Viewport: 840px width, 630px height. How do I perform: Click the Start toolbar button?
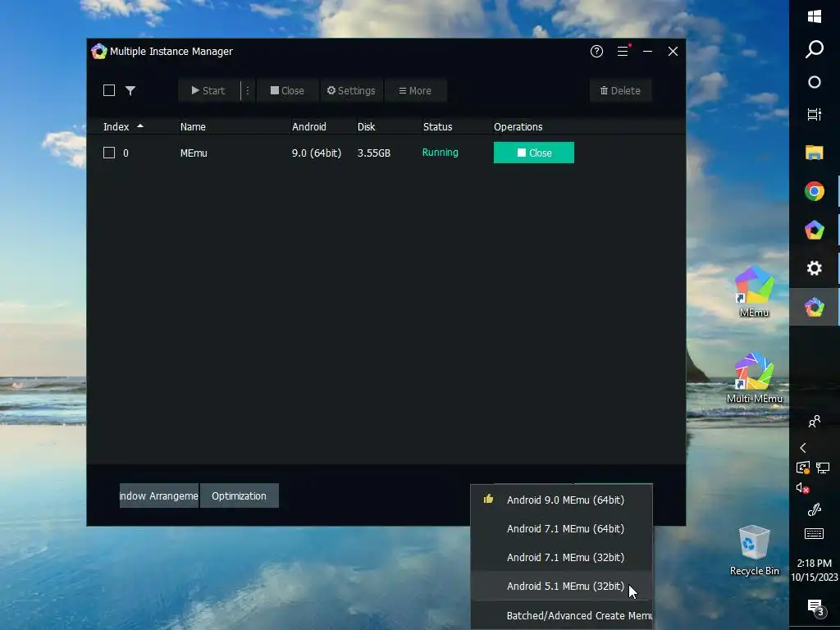pos(209,90)
